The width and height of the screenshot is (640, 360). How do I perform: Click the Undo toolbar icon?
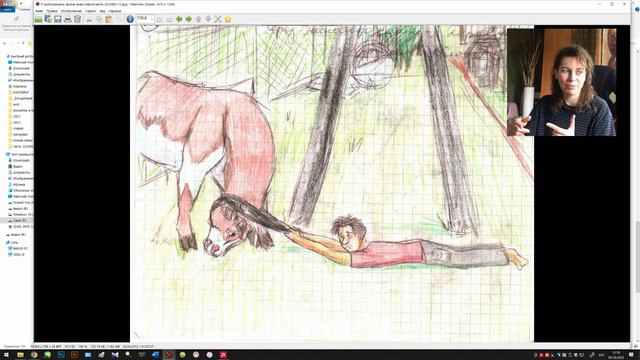pyautogui.click(x=118, y=19)
